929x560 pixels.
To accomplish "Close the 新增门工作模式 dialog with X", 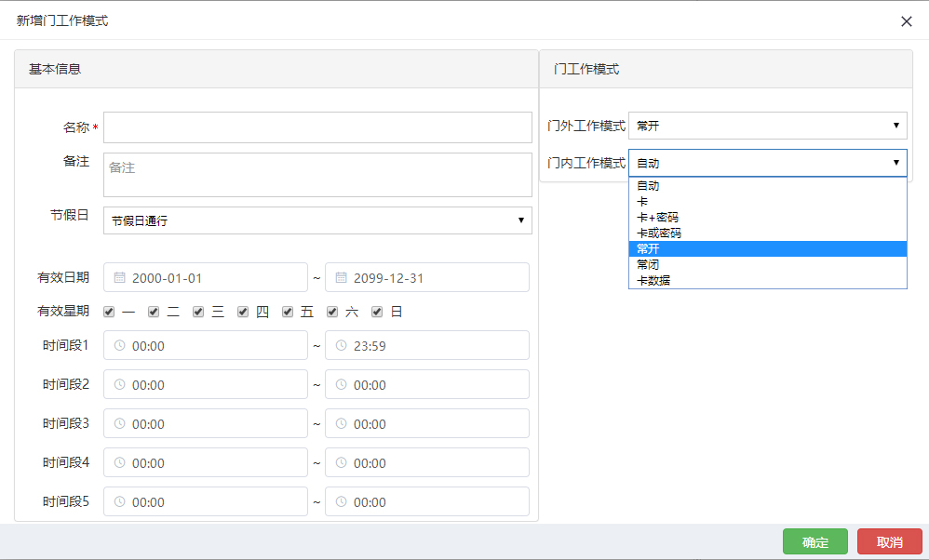I will point(906,21).
